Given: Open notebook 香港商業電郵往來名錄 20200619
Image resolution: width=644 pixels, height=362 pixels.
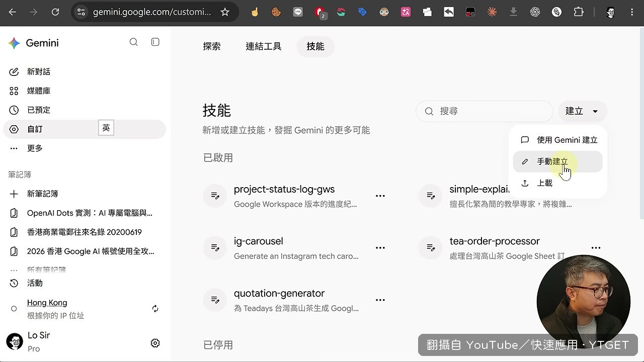Looking at the screenshot, I should [85, 232].
